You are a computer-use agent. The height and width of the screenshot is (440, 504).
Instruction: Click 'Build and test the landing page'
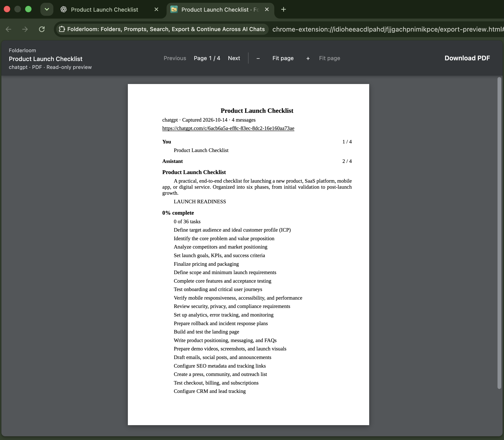(x=207, y=332)
